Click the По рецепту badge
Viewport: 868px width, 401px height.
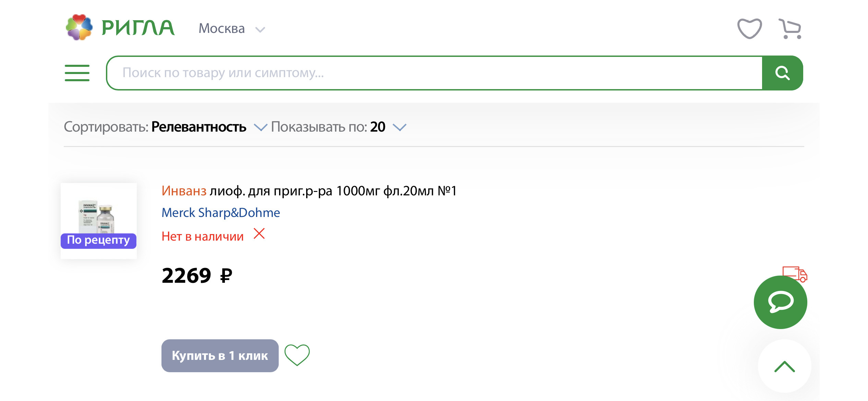[x=98, y=241]
